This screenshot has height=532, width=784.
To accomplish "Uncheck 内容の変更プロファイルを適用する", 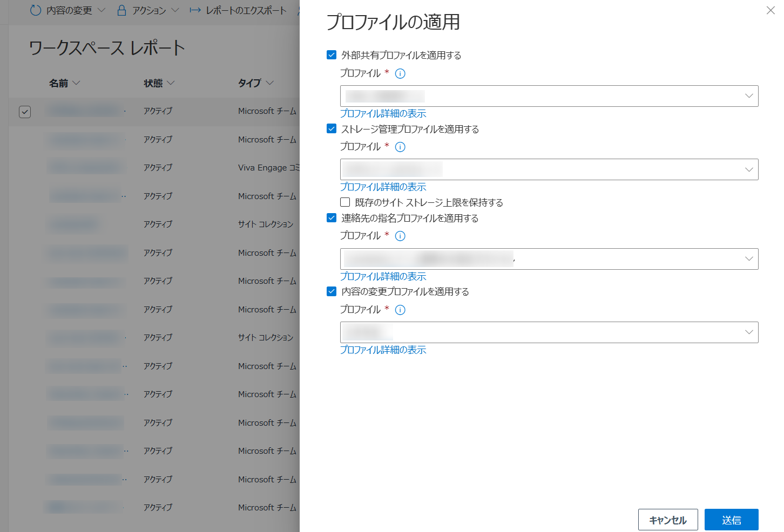I will coord(332,291).
